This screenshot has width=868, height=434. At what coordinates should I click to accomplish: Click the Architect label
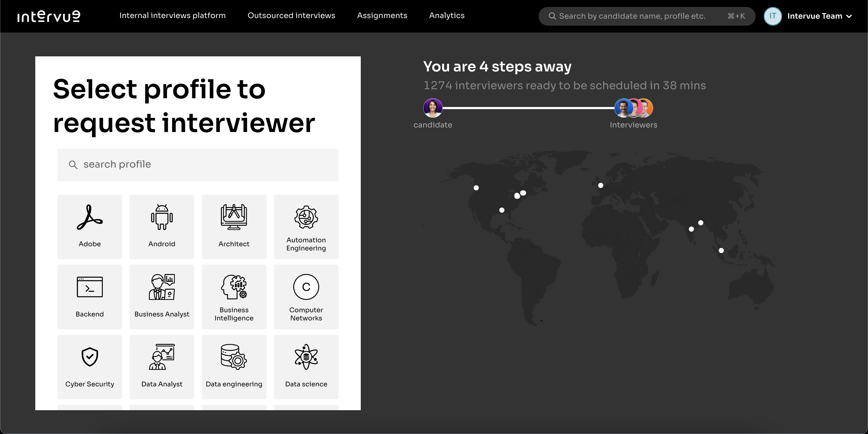point(234,244)
